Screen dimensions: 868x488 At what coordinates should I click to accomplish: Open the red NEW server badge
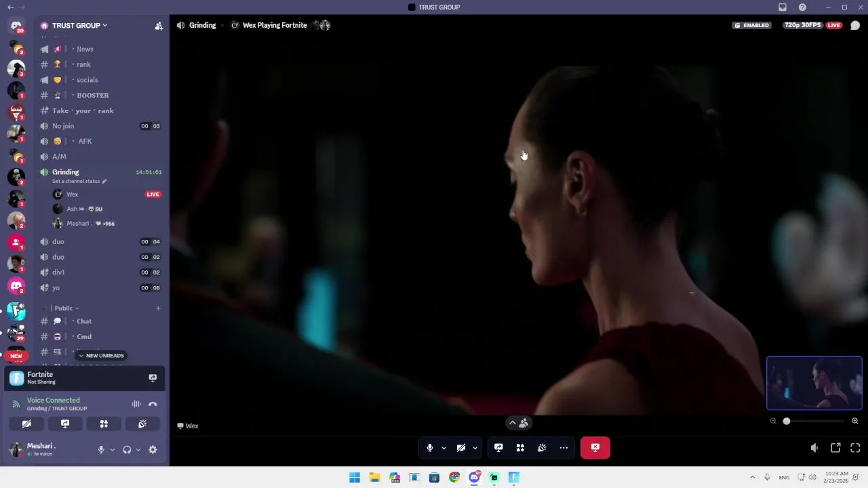[16, 356]
